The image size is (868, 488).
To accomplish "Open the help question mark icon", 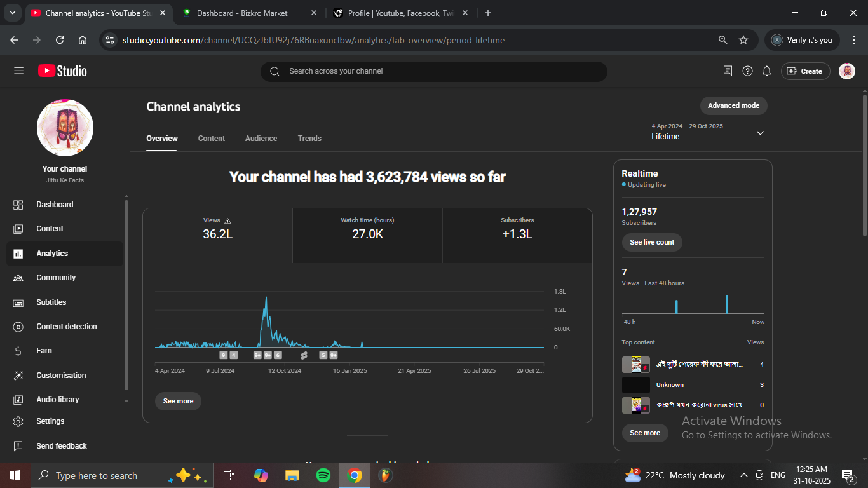I will (748, 71).
